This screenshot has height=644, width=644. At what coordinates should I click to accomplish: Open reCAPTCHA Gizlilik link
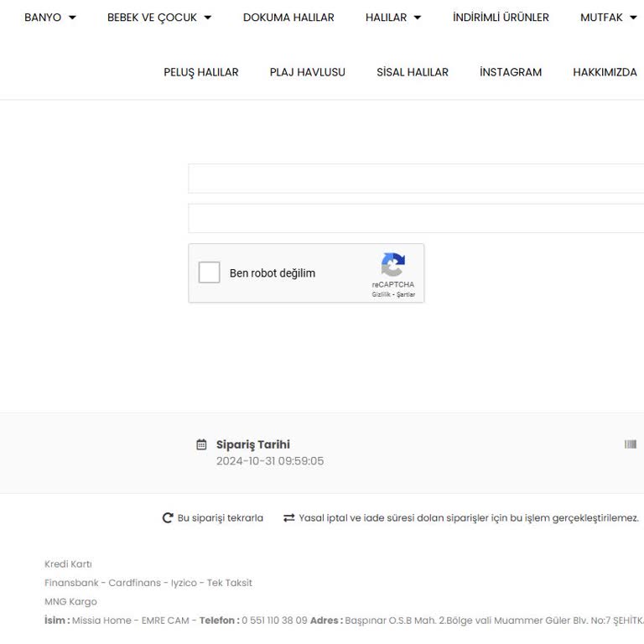click(381, 294)
